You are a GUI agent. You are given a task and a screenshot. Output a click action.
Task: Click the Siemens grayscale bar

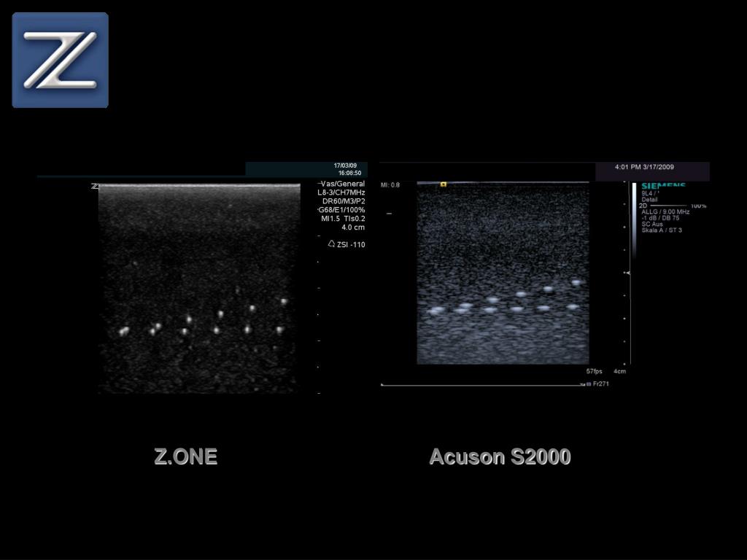tap(635, 220)
